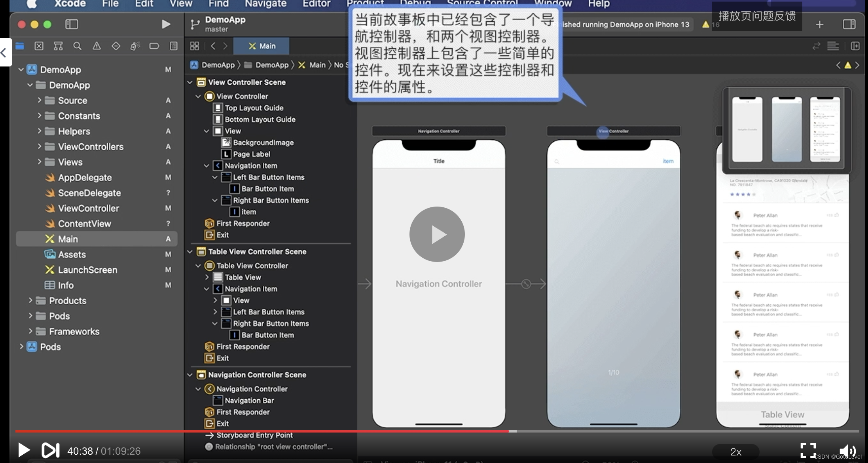The height and width of the screenshot is (463, 868).
Task: Open the Test navigator diamond icon
Action: [116, 46]
